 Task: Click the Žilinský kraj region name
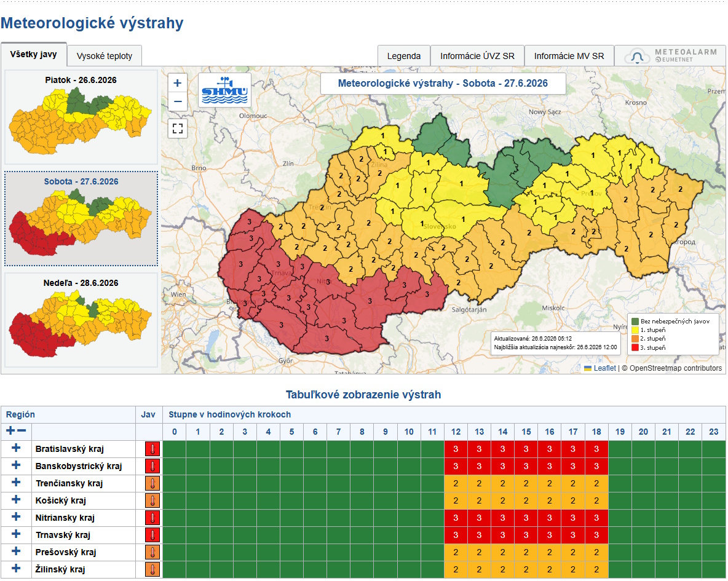point(60,569)
